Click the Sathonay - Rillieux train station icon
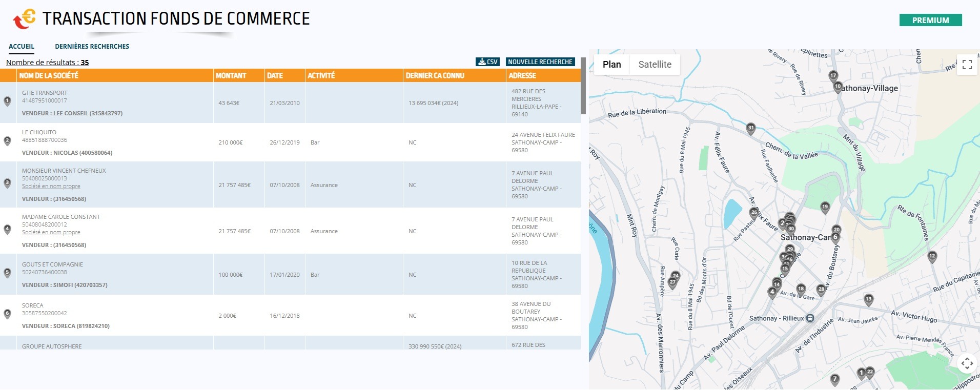 [810, 318]
